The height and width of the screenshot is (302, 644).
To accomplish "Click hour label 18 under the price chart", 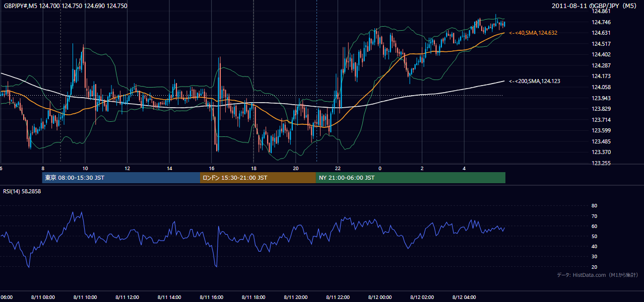I will (253, 168).
